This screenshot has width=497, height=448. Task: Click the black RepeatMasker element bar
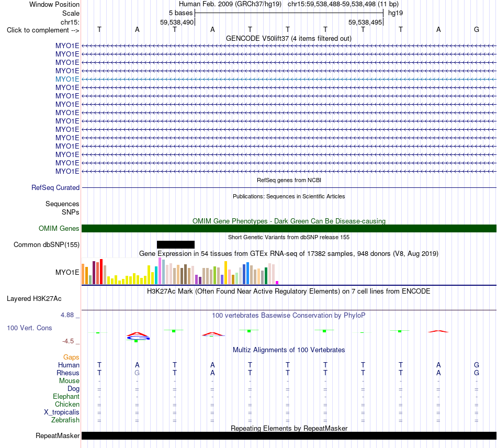click(x=289, y=435)
